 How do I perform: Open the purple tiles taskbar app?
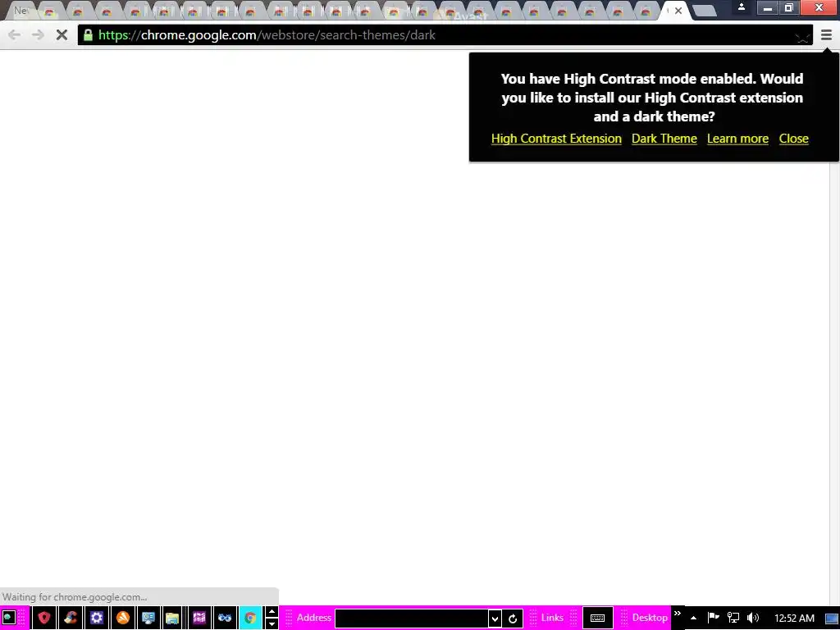coord(199,618)
